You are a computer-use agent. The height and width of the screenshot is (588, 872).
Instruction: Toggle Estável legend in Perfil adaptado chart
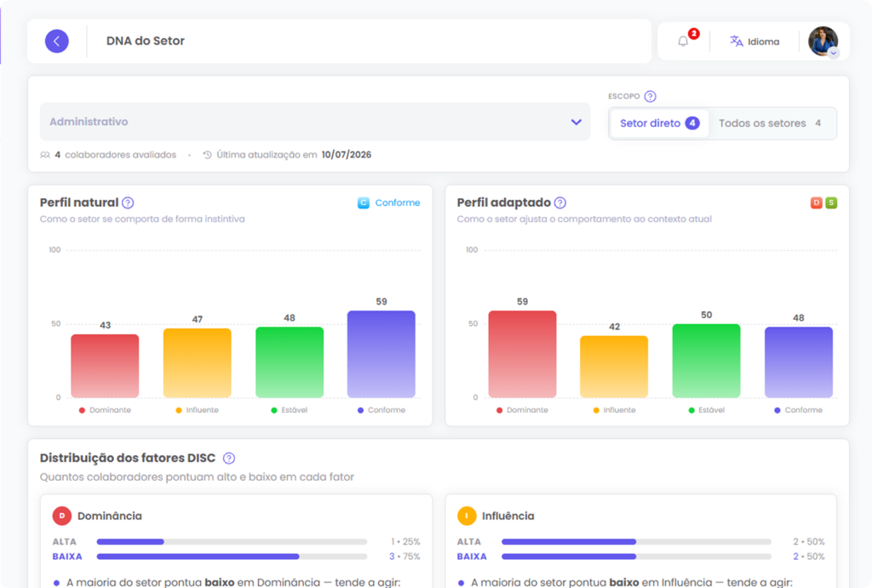coord(706,410)
